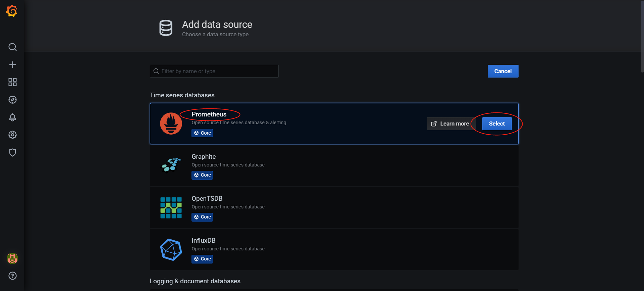Open the Help question mark icon
The image size is (644, 291).
(x=12, y=276)
